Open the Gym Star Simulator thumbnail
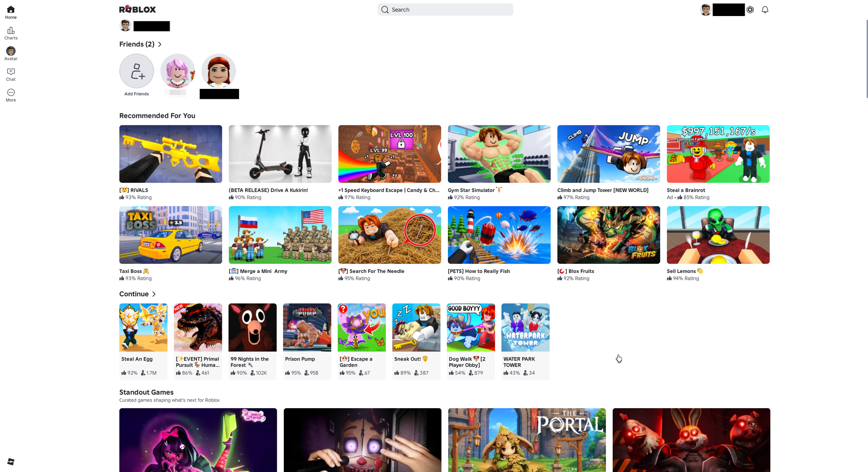868x472 pixels. [x=499, y=154]
